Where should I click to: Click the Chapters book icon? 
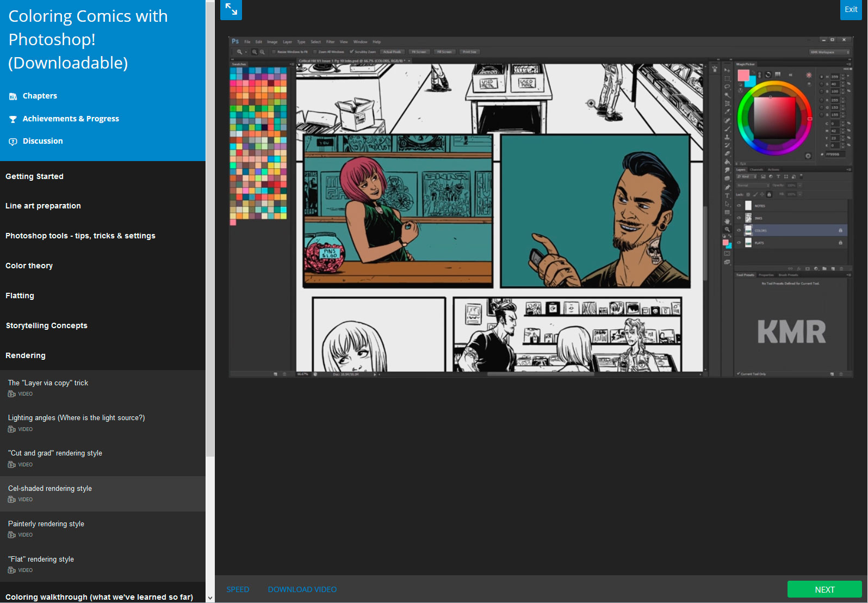click(x=13, y=96)
